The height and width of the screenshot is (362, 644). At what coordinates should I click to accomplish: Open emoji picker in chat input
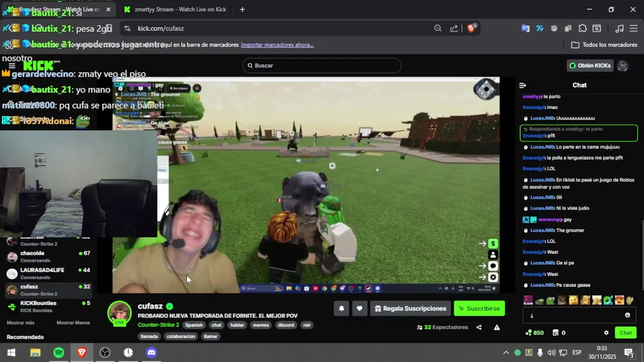(627, 315)
